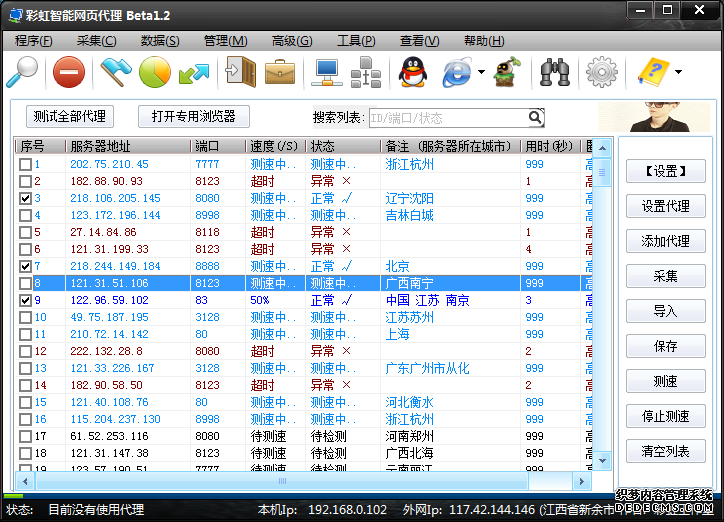The width and height of the screenshot is (724, 522).
Task: Click vertical scrollbar down arrow
Action: click(x=602, y=461)
